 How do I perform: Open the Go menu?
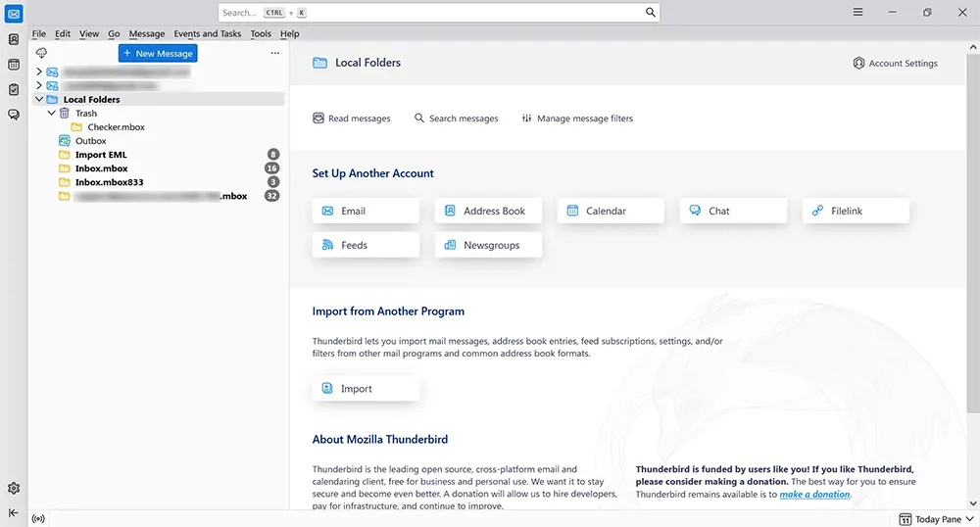pos(114,33)
